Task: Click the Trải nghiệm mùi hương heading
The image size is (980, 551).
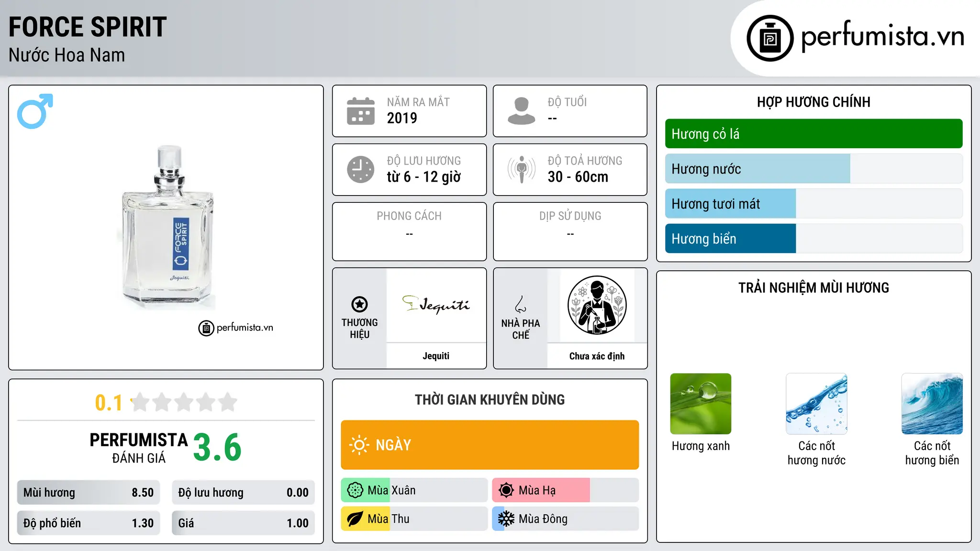Action: 813,288
